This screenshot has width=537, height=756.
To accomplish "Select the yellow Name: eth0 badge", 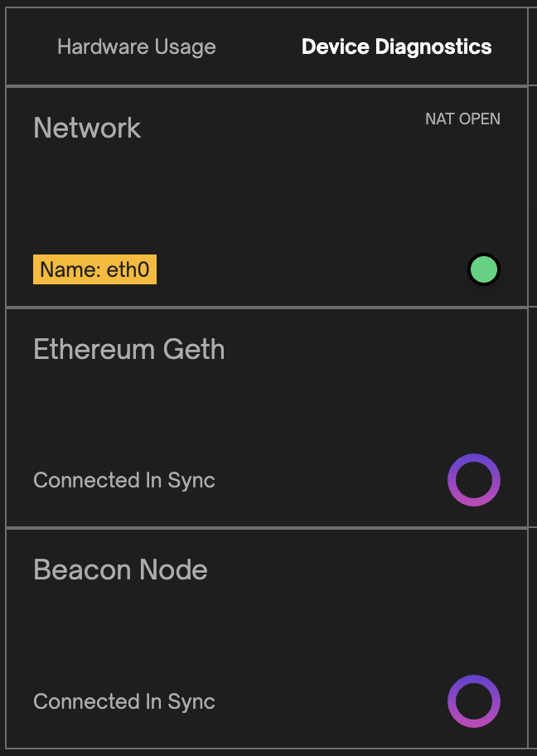I will (x=95, y=269).
